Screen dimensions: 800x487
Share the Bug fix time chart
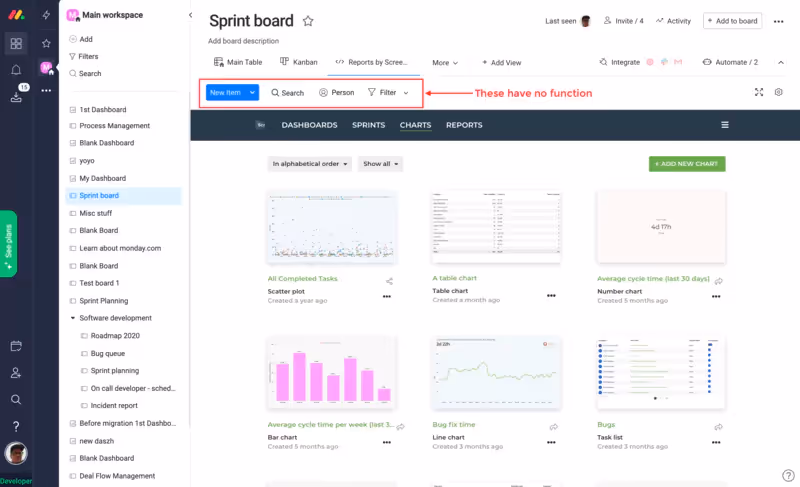tap(554, 427)
